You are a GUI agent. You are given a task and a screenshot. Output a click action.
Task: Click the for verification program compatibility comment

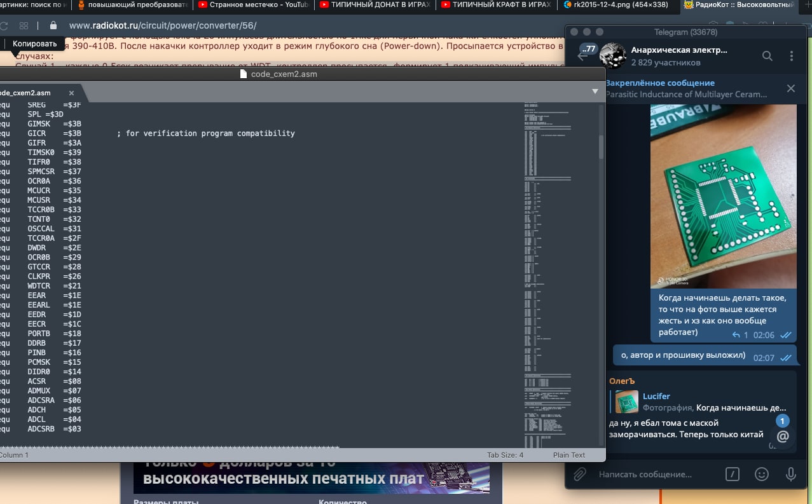click(206, 133)
